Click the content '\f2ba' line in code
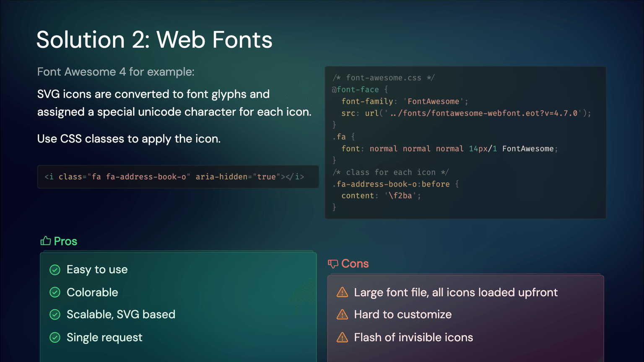 pyautogui.click(x=381, y=196)
